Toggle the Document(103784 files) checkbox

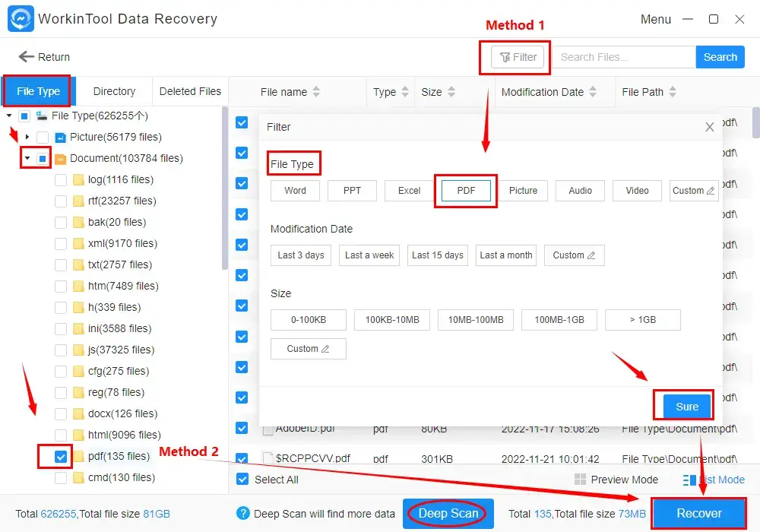click(43, 158)
